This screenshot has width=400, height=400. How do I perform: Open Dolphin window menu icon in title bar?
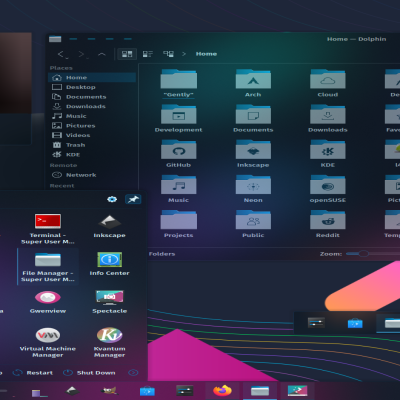tap(55, 39)
